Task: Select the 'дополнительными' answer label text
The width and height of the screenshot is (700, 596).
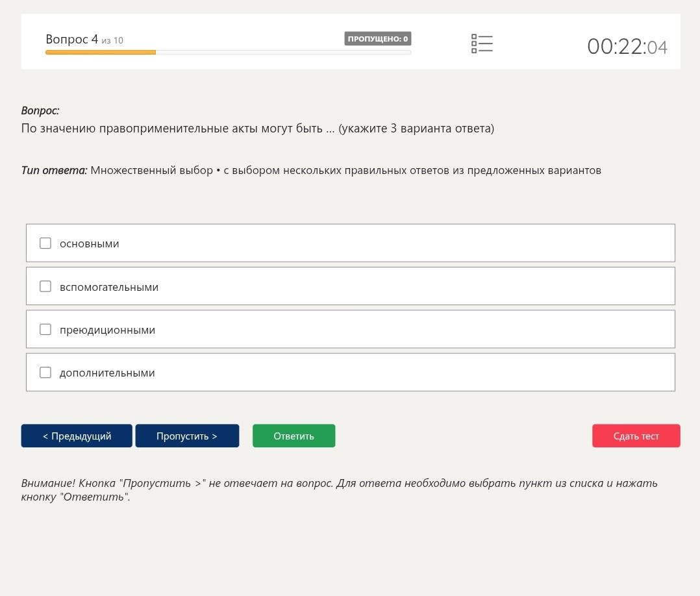Action: coord(107,373)
